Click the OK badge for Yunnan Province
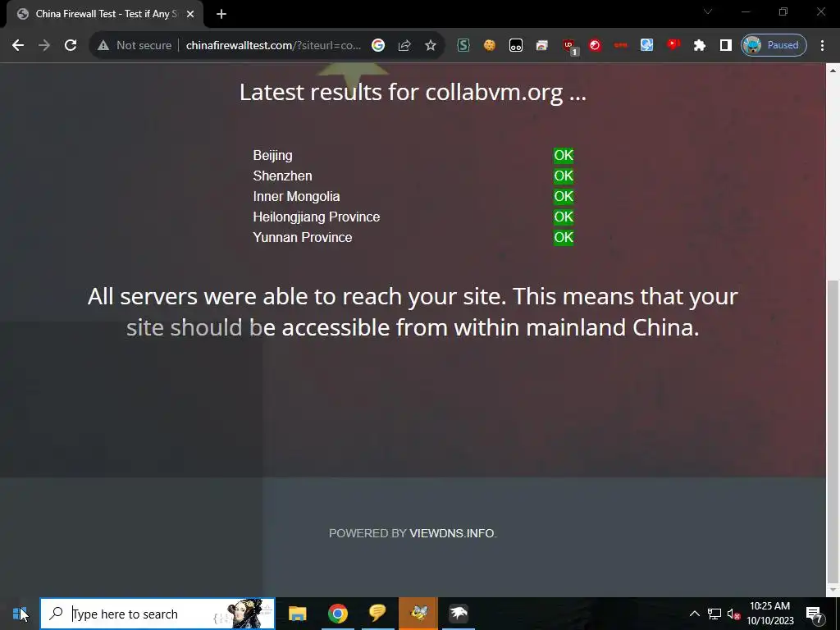The image size is (840, 630). [x=564, y=237]
